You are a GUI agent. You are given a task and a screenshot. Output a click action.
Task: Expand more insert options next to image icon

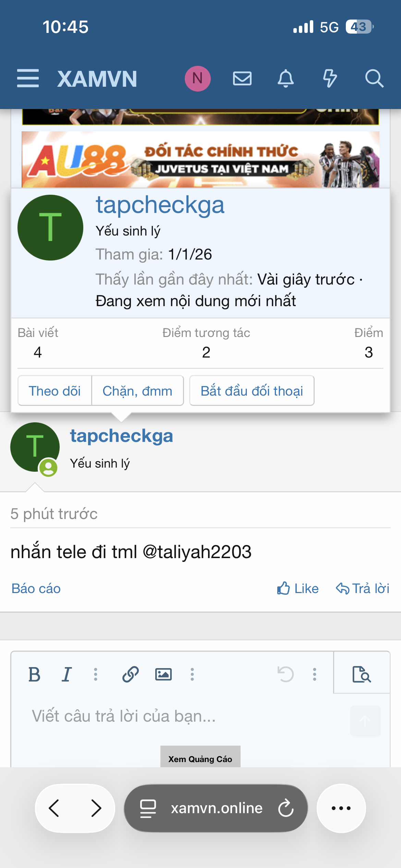pos(192,674)
